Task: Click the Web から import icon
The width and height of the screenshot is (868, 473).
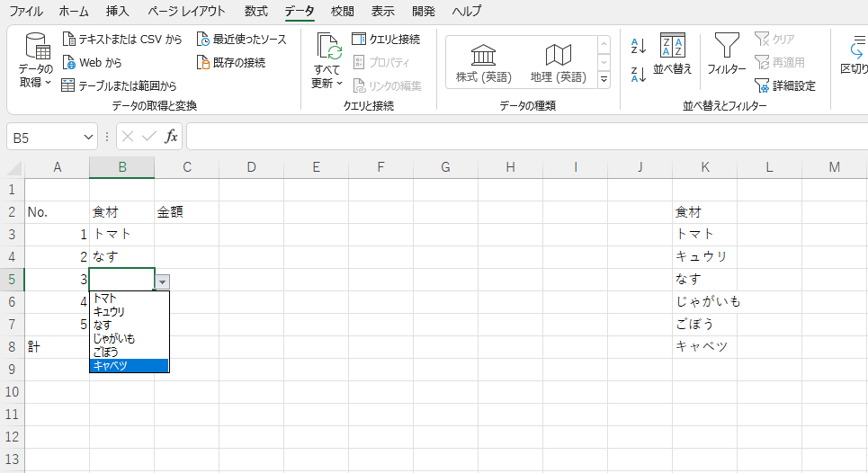Action: point(68,63)
